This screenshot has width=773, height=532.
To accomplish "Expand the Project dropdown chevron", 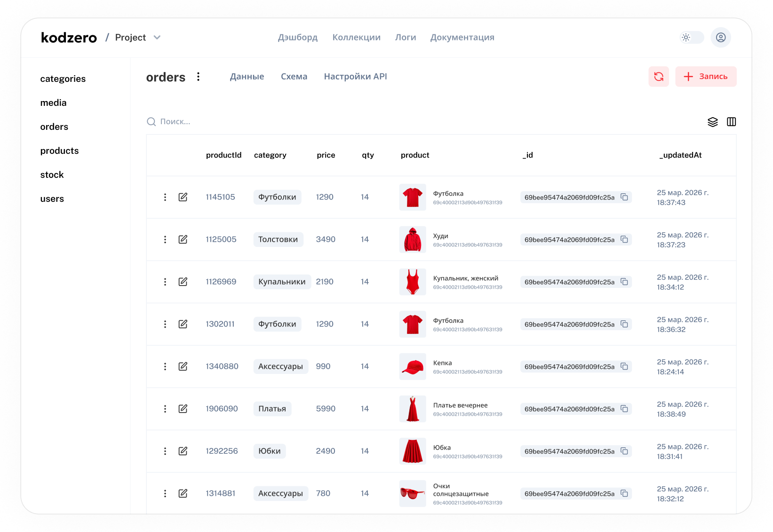I will pos(157,38).
